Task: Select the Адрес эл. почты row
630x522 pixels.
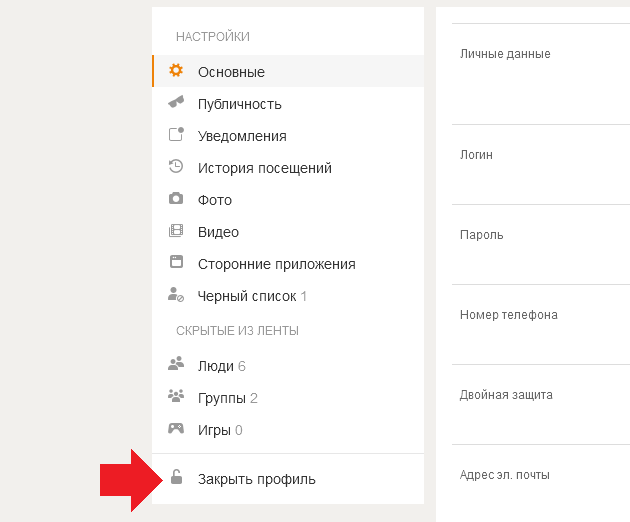Action: point(541,483)
